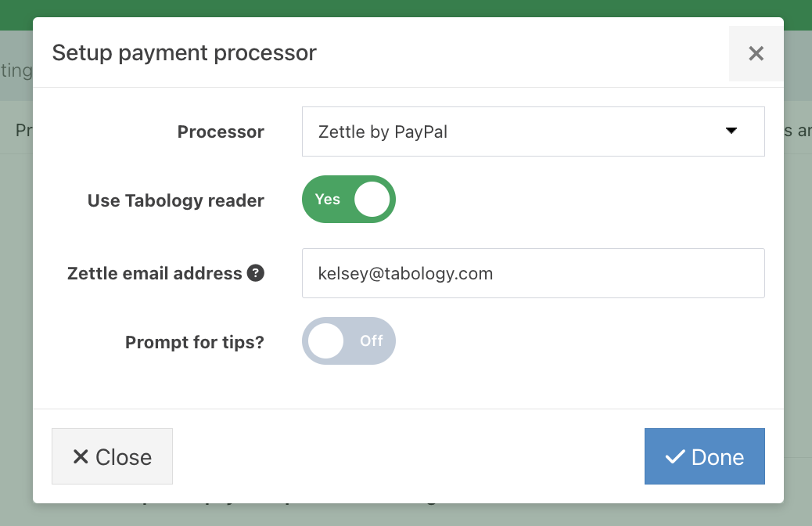Image resolution: width=812 pixels, height=526 pixels.
Task: Confirm settings with the blue Done button
Action: click(704, 456)
